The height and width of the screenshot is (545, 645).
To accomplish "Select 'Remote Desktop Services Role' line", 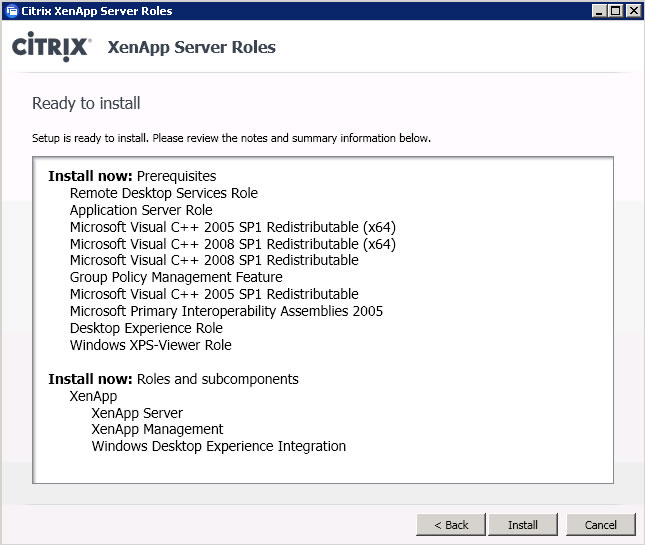I will [164, 193].
